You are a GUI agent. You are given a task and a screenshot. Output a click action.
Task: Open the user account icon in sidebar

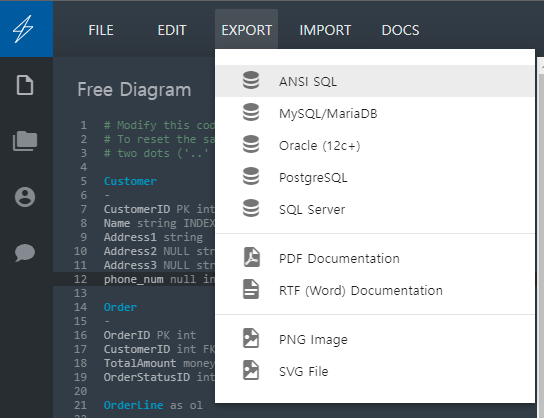coord(25,197)
